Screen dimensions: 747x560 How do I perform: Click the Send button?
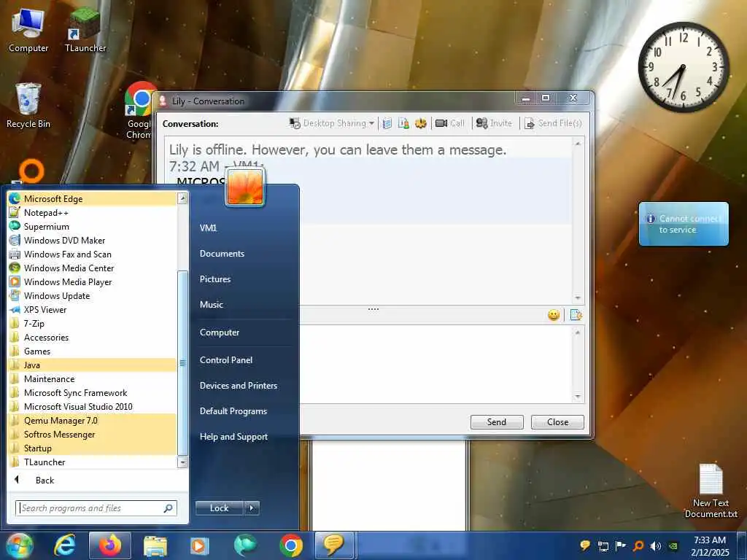coord(497,422)
